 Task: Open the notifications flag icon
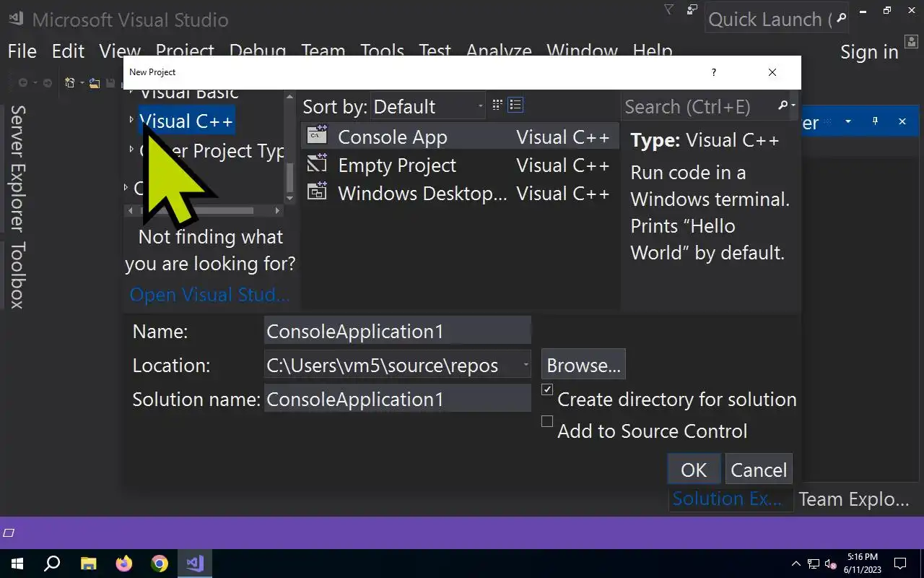(x=668, y=10)
